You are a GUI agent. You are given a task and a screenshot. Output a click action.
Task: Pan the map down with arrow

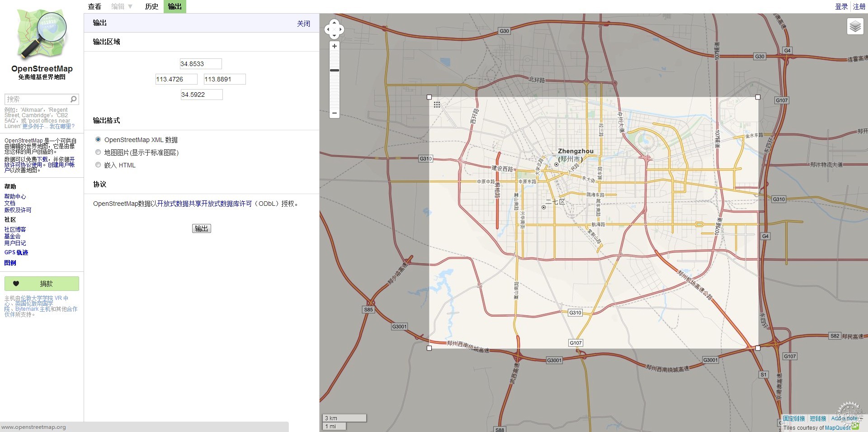335,36
